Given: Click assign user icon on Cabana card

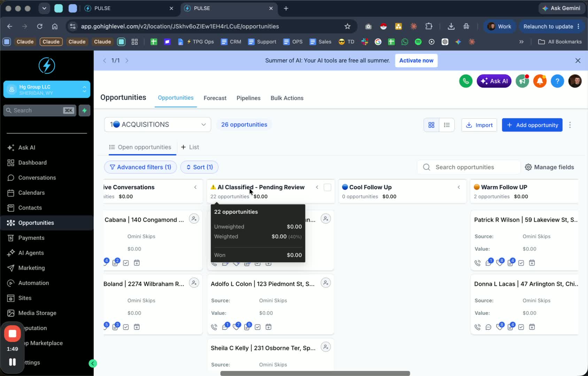Looking at the screenshot, I should tap(194, 219).
